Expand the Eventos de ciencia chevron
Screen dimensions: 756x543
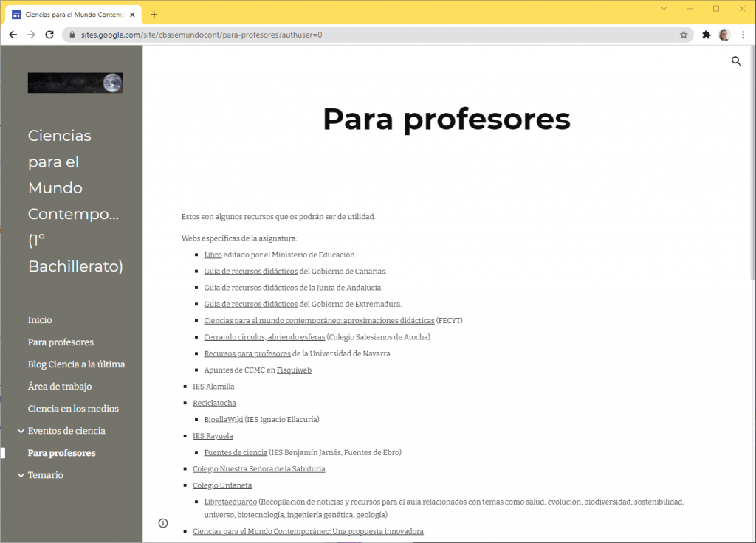point(21,431)
